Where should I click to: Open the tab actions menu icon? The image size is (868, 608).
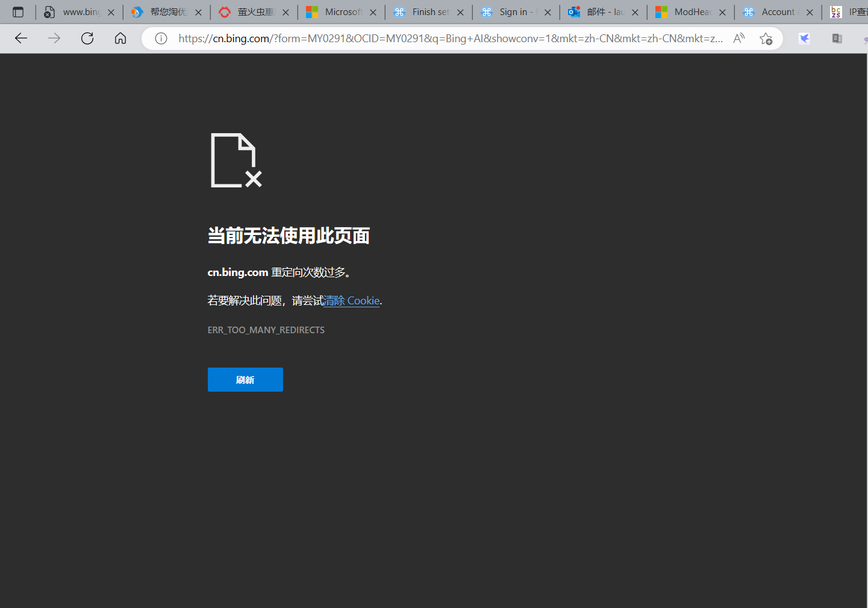[x=18, y=12]
